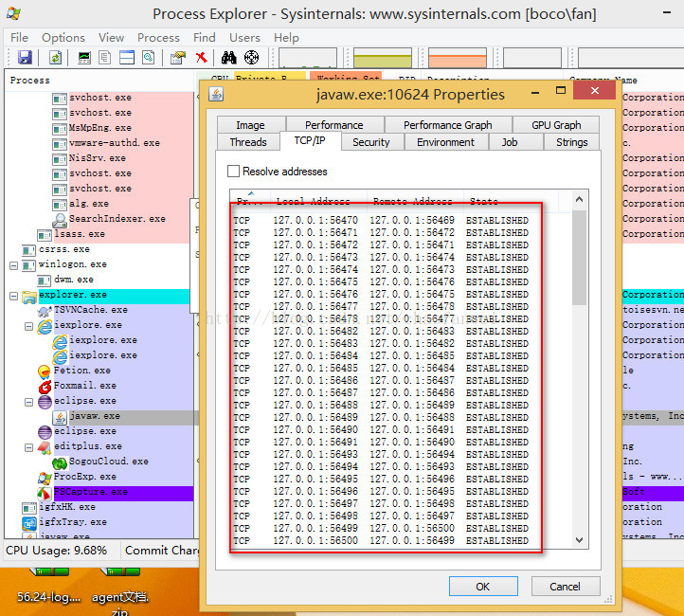Open the Options menu
This screenshot has width=684, height=616.
[x=63, y=38]
